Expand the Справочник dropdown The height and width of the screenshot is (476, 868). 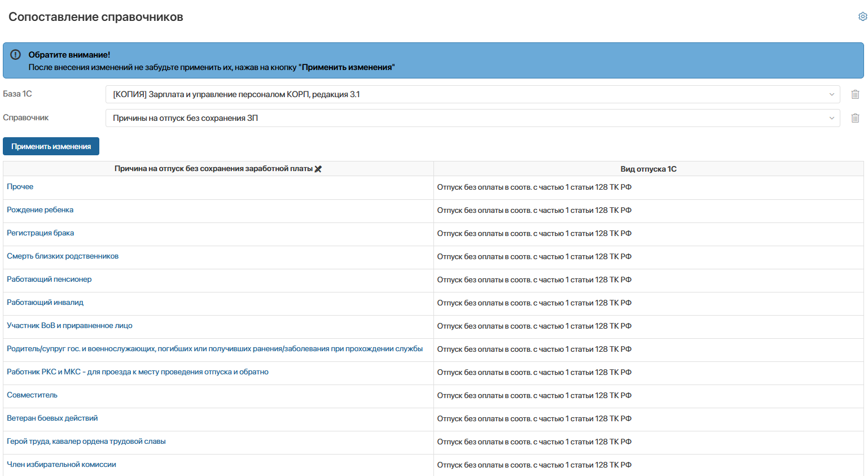point(831,118)
